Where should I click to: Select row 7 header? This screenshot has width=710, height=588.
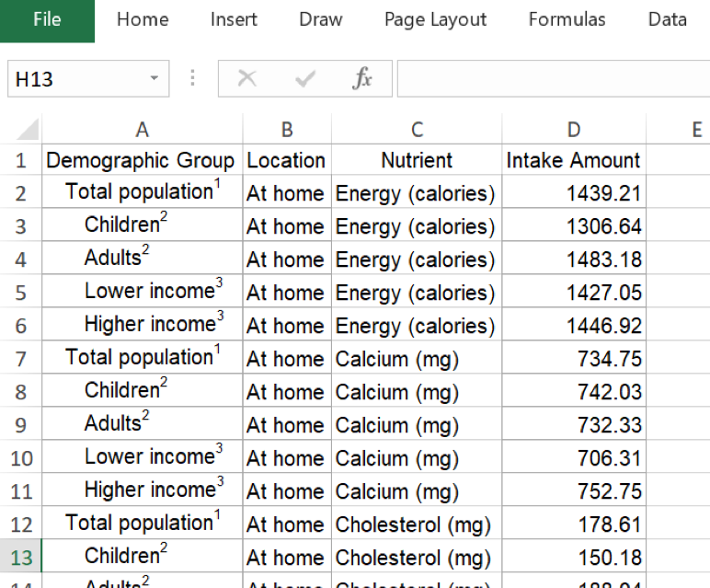[x=21, y=358]
